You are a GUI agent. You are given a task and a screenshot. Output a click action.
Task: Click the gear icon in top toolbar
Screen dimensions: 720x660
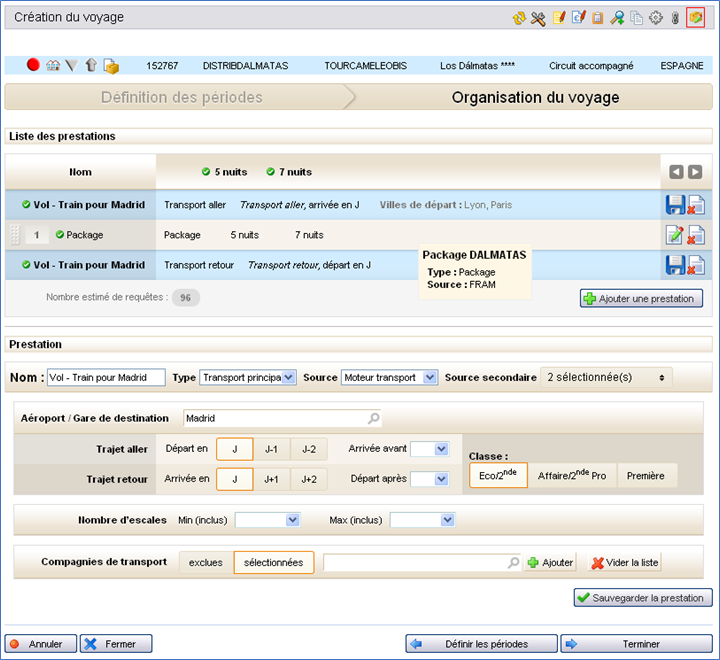tap(656, 18)
